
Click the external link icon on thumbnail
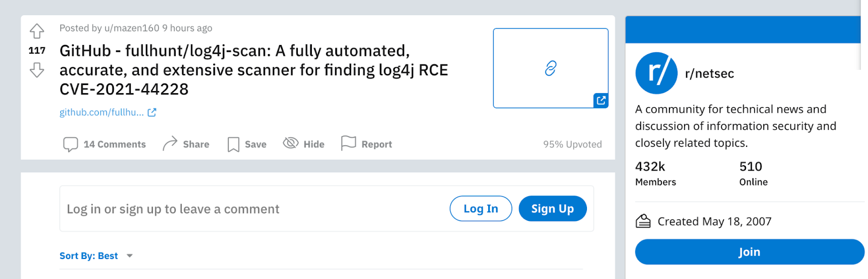[601, 100]
